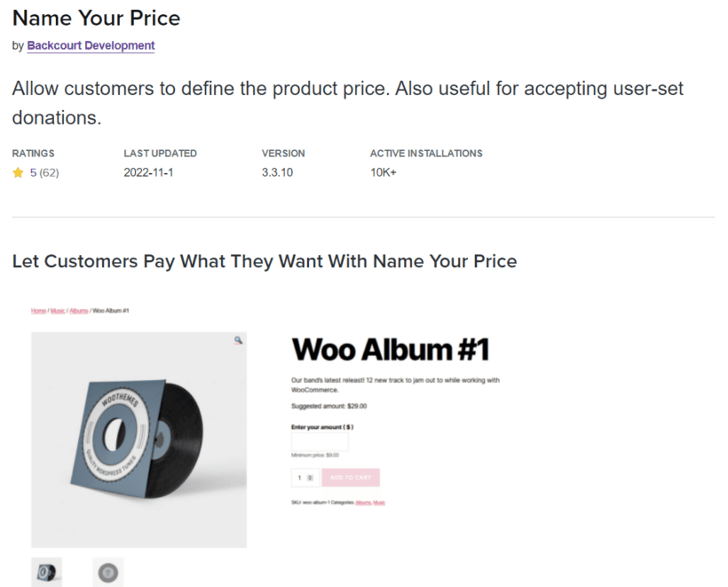Follow the Backcourt Development author link
This screenshot has width=728, height=587.
coord(90,45)
